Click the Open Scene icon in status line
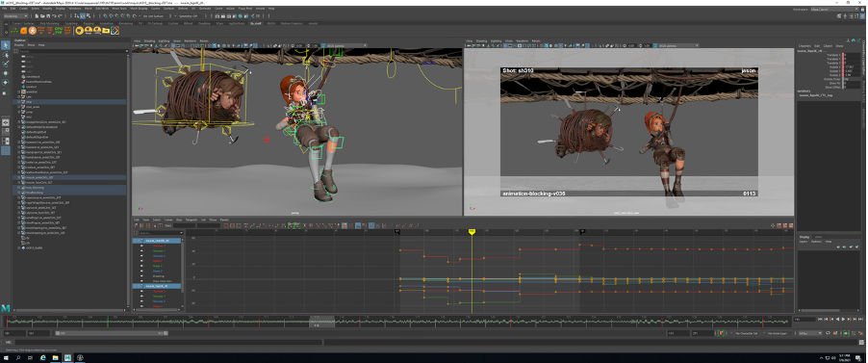The image size is (868, 363). tap(42, 16)
